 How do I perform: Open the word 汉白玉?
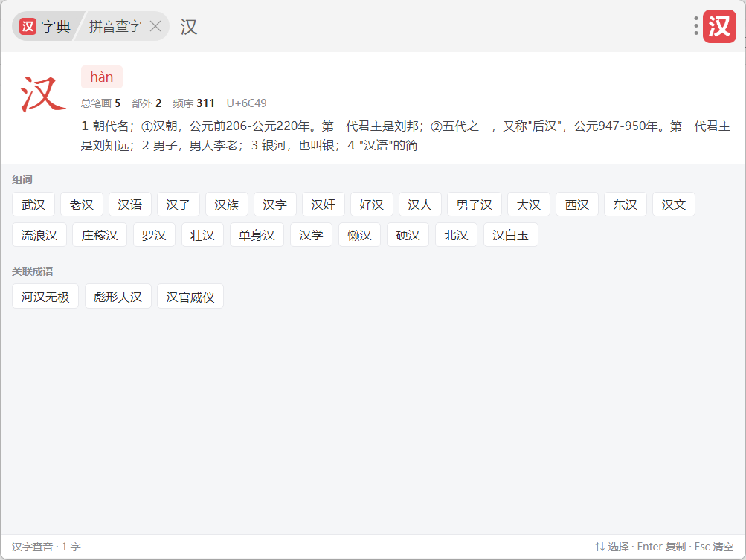coord(510,235)
